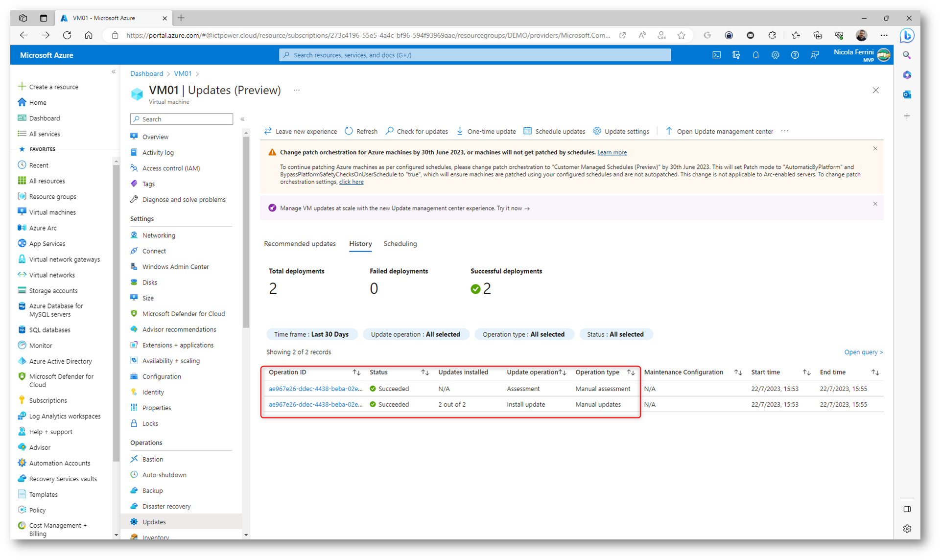Screen dimensions: 941x560
Task: Open Operation type filter
Action: click(523, 334)
